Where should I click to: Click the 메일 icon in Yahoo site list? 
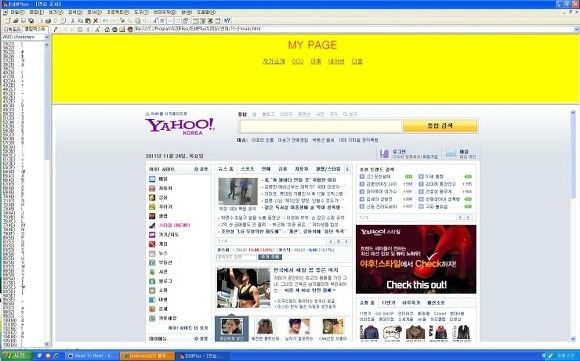click(152, 179)
